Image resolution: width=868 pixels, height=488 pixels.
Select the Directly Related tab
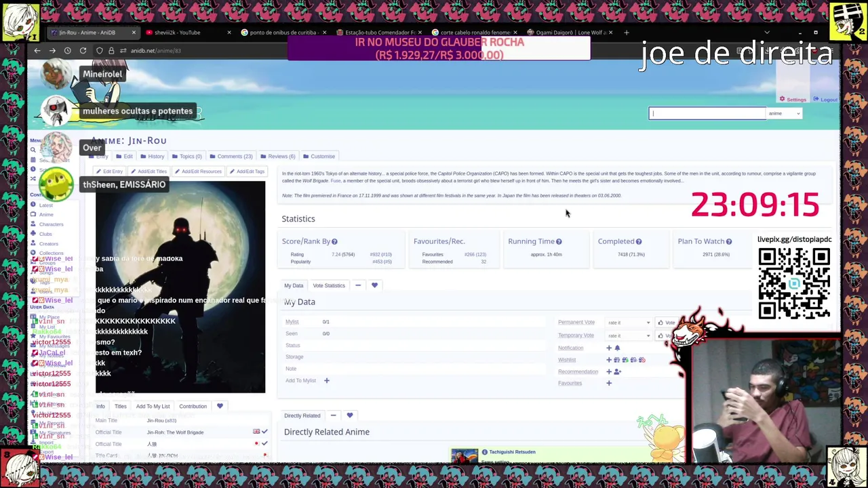(302, 415)
